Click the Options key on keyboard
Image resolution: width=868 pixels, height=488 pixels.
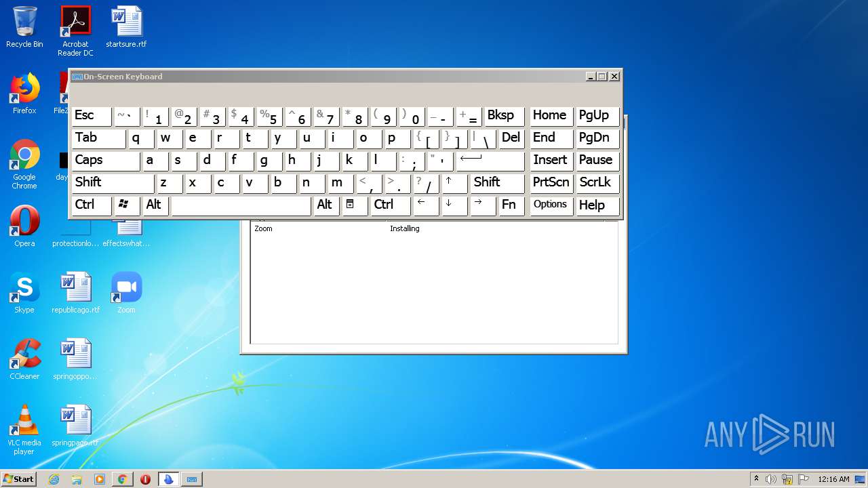[x=551, y=205]
